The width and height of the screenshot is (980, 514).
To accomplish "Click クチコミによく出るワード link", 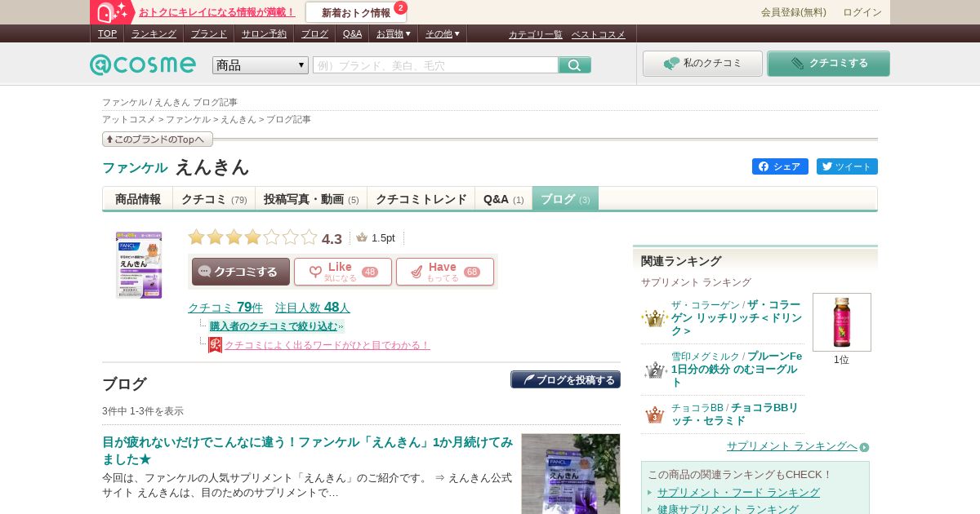I will coord(327,345).
